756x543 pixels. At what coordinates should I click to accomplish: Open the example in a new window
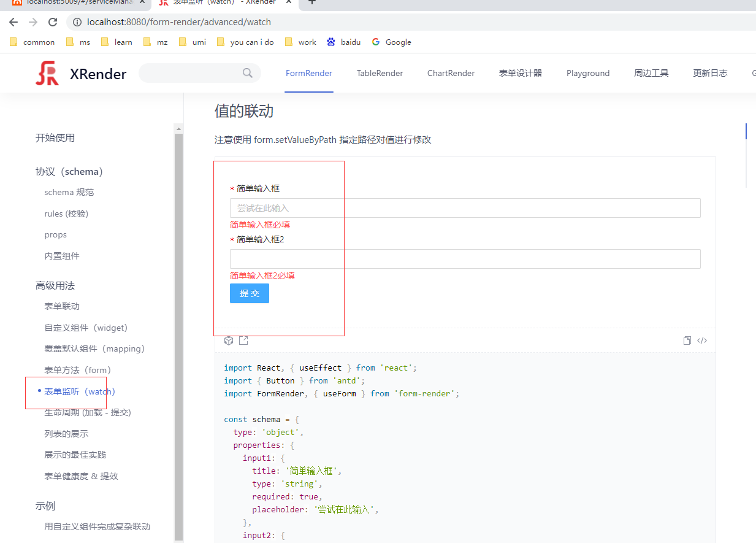click(x=243, y=340)
